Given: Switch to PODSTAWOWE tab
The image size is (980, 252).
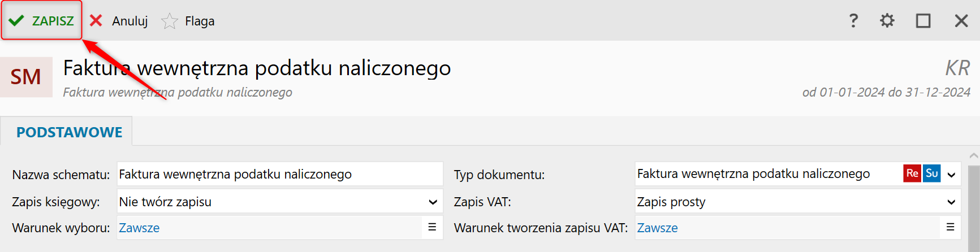Looking at the screenshot, I should [x=69, y=132].
